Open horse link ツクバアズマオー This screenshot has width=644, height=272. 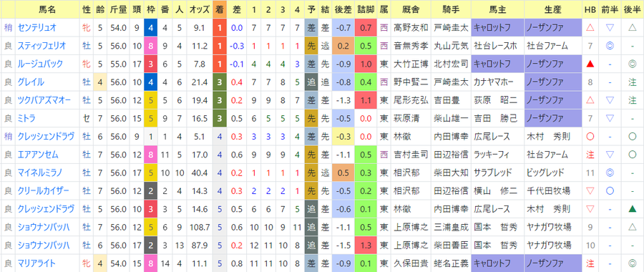(x=44, y=100)
